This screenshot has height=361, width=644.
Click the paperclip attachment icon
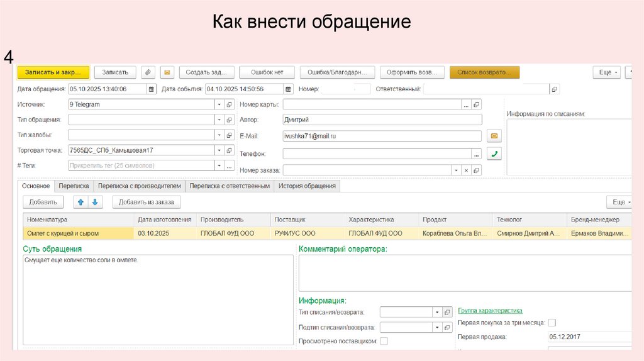tap(148, 72)
